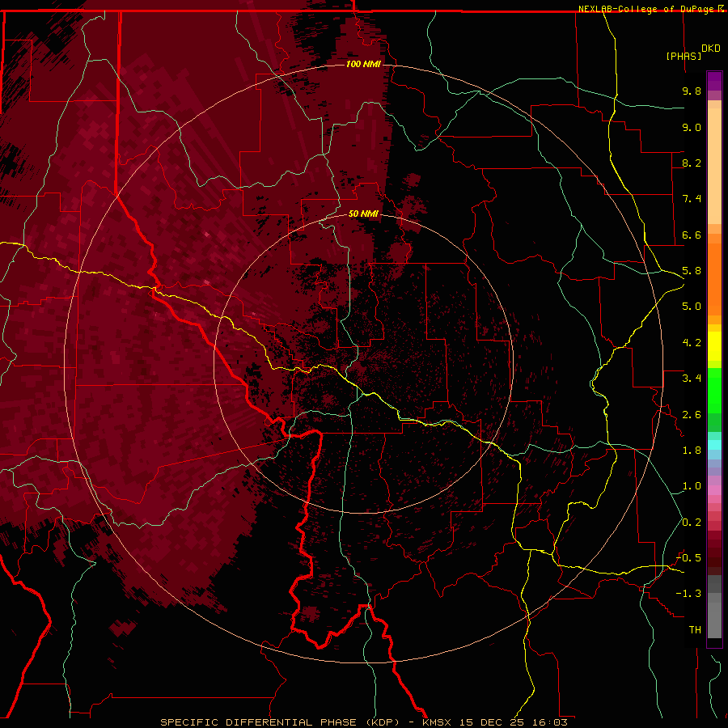Pick the light peach segment of color bar
The width and height of the screenshot is (728, 728).
coord(714,166)
